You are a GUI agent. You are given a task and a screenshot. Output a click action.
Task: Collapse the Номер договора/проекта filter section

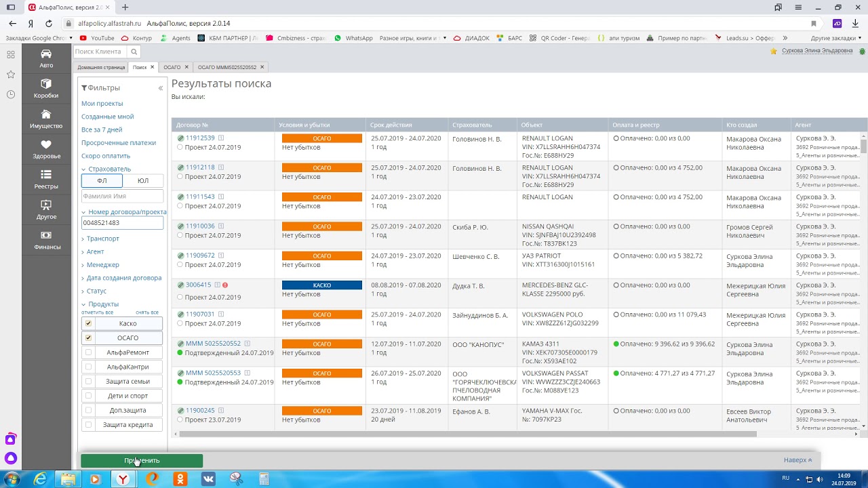[123, 212]
